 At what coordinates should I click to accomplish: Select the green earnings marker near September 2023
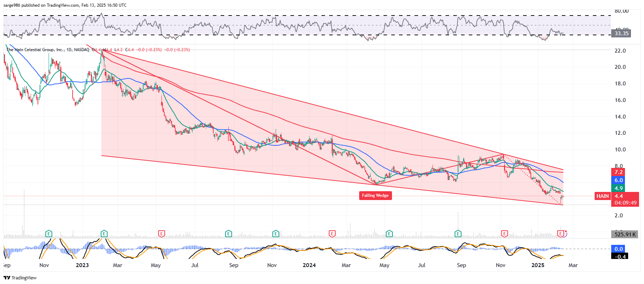click(228, 234)
